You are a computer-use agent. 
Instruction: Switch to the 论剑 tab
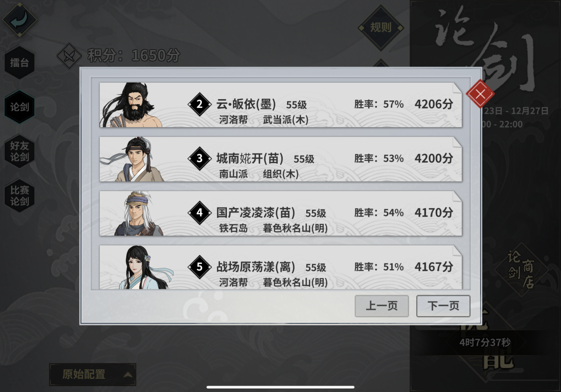(20, 107)
